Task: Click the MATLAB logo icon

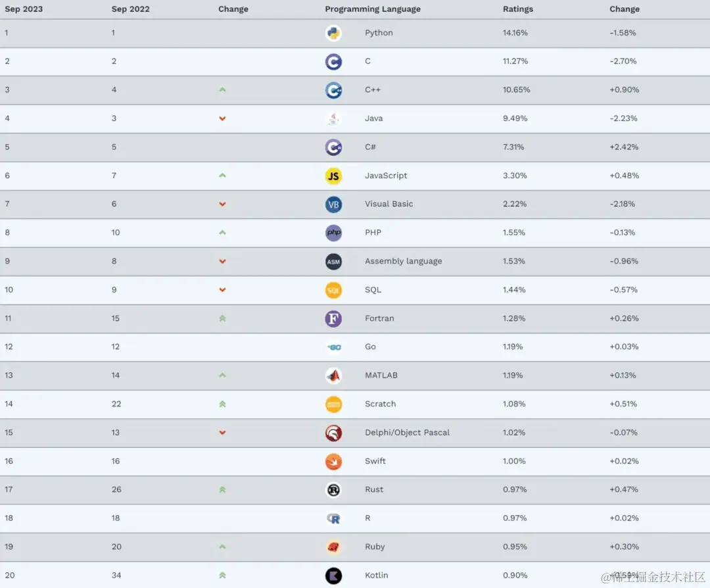Action: 333,376
